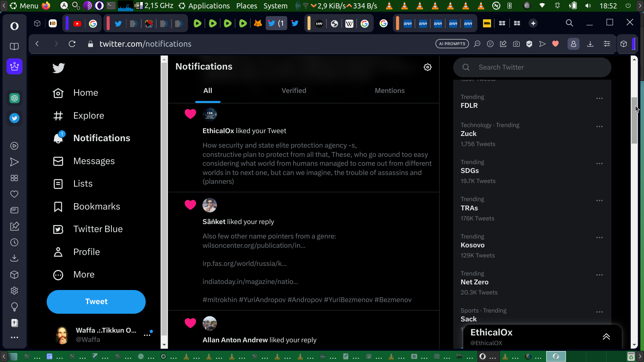Bookmark page with address bar heart icon
The height and width of the screenshot is (362, 644).
[555, 44]
